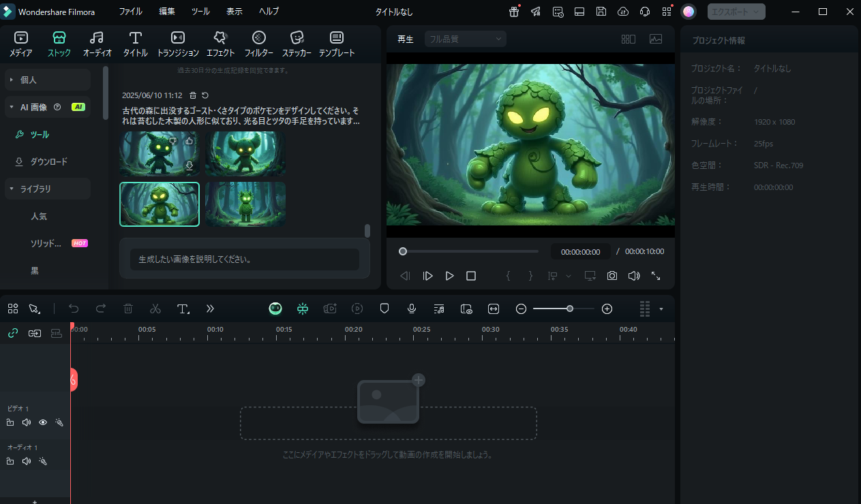Open the ツール menu
Image resolution: width=861 pixels, height=504 pixels.
(200, 12)
